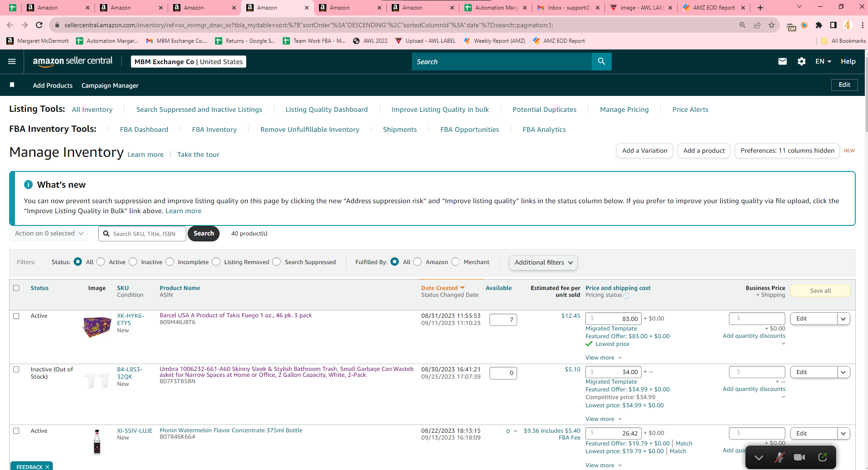
Task: Click the price field showing 83.00
Action: pos(614,319)
